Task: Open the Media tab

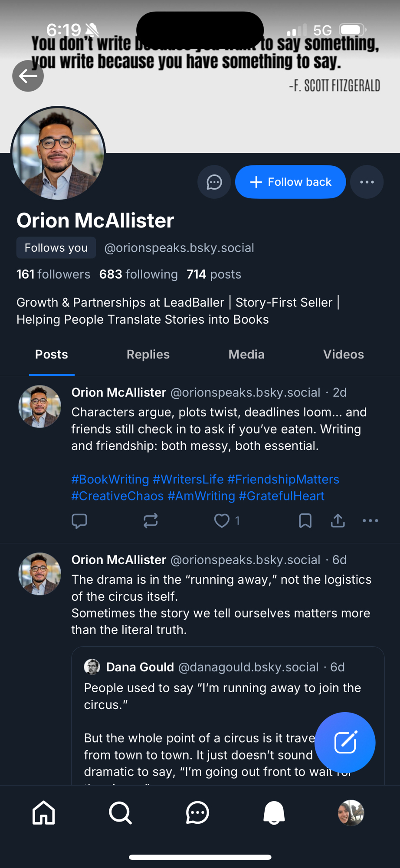Action: coord(246,355)
